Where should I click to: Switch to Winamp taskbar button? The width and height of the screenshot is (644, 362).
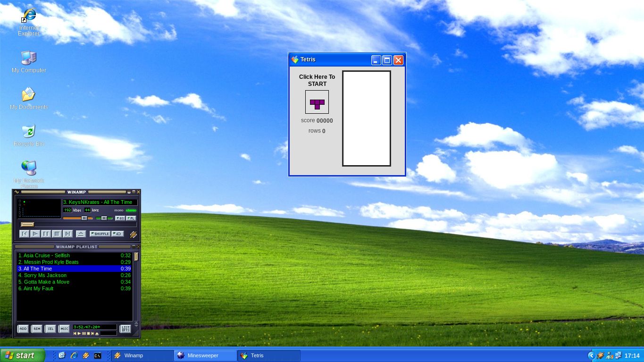click(142, 355)
